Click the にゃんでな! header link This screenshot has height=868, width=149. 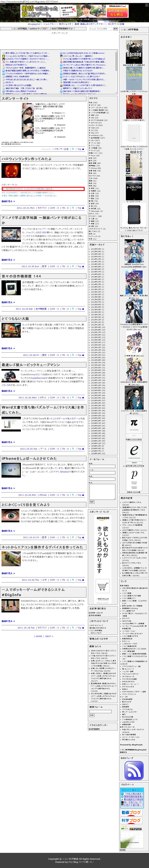tap(49, 24)
